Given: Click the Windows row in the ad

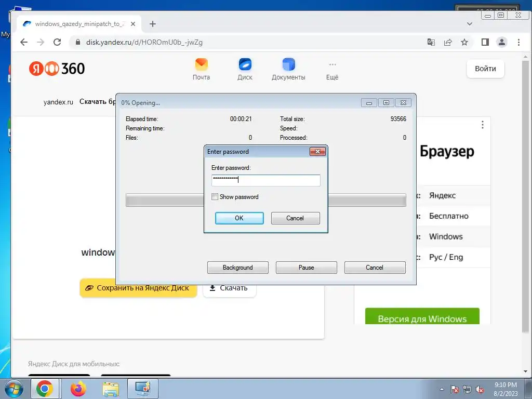Looking at the screenshot, I should 446,236.
